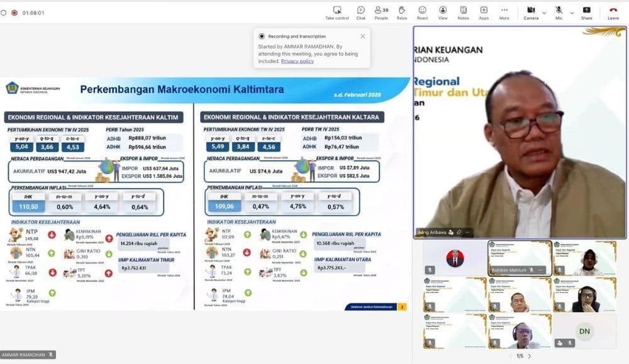The height and width of the screenshot is (364, 629).
Task: Click the page indicator '1/5'
Action: coord(520,356)
